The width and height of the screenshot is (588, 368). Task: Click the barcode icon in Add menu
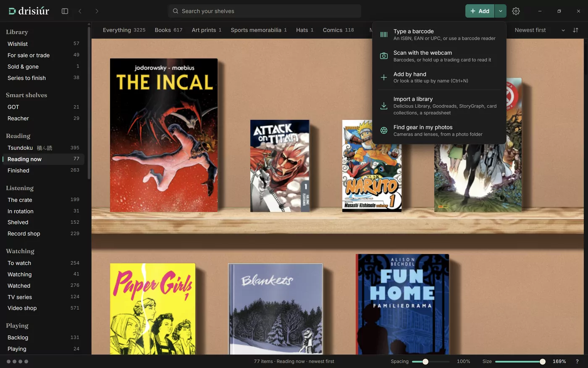[384, 34]
